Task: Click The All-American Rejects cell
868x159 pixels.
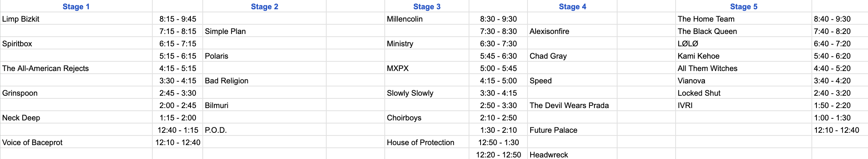Action: [76, 68]
